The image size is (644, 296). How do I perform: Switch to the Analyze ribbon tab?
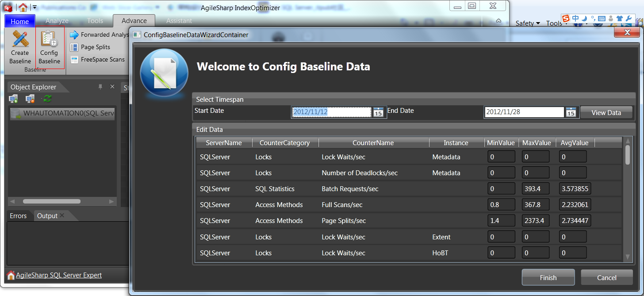pos(57,21)
